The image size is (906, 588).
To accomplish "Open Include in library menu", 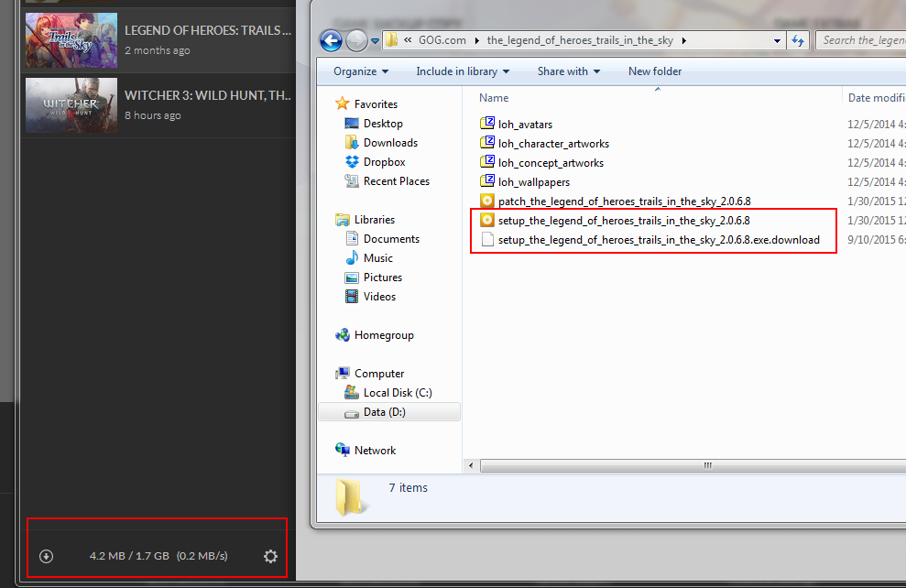I will 463,71.
